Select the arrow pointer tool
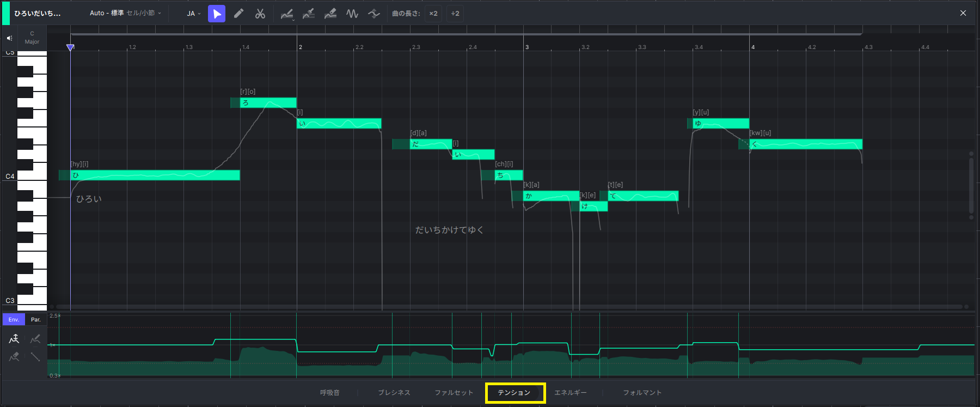Screen dimensions: 980x407 click(217, 14)
